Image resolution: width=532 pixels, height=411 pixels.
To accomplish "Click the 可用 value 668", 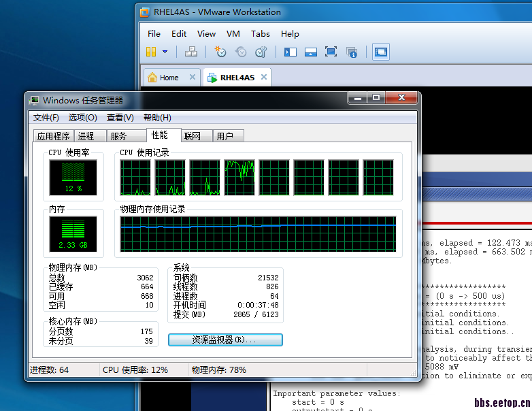I will pyautogui.click(x=147, y=296).
